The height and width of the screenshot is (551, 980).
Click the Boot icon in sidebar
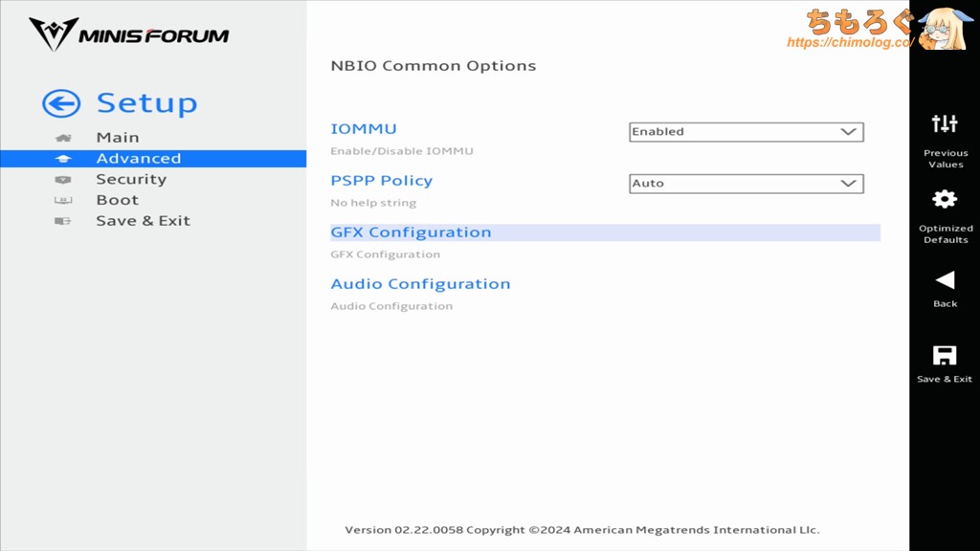coord(63,201)
